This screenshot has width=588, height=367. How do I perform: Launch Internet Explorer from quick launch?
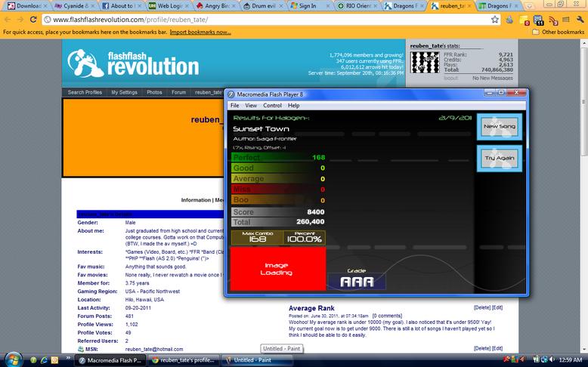tap(44, 360)
